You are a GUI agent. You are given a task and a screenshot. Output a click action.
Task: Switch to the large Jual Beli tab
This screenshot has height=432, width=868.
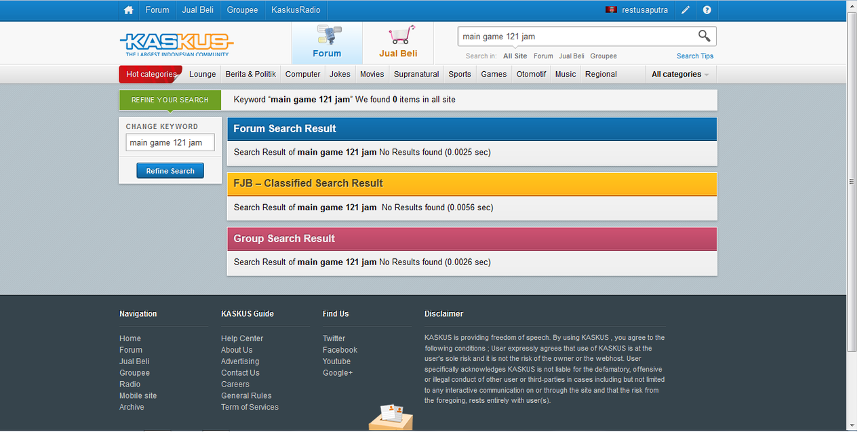[398, 43]
